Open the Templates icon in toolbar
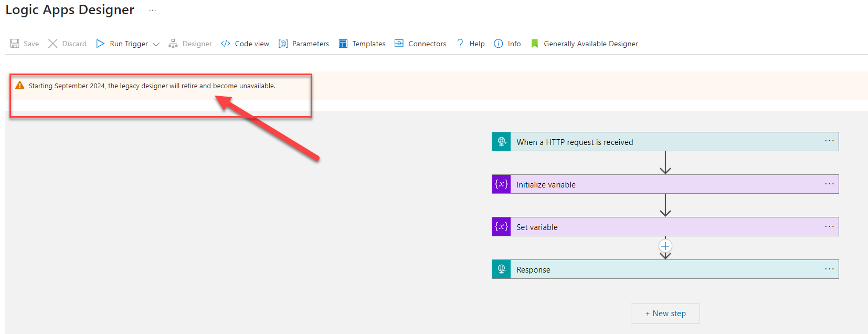The height and width of the screenshot is (334, 868). [343, 44]
